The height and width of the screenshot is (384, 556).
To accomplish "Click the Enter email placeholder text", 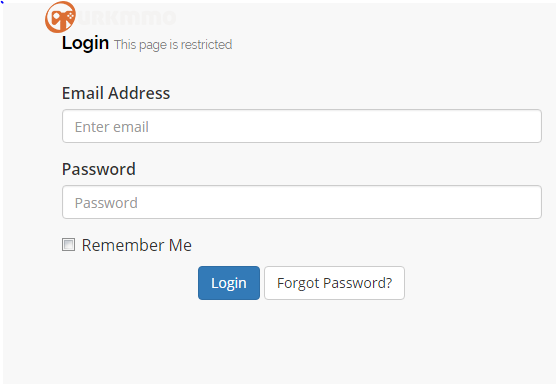I will [112, 127].
